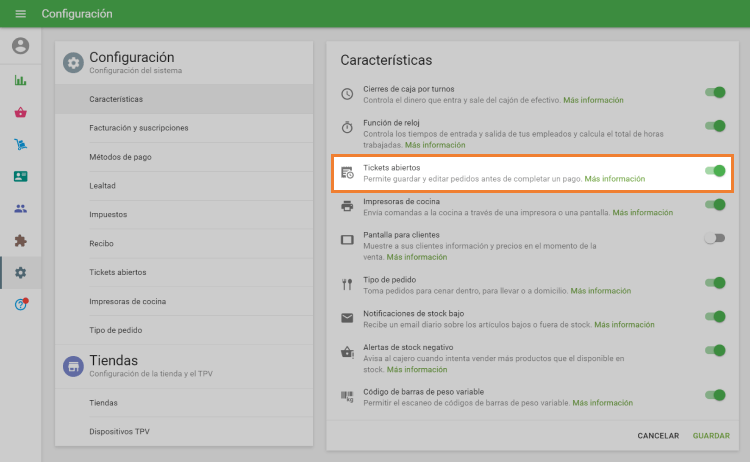Image resolution: width=750 pixels, height=462 pixels.
Task: Open Más información link for Tickets abiertos
Action: point(615,179)
